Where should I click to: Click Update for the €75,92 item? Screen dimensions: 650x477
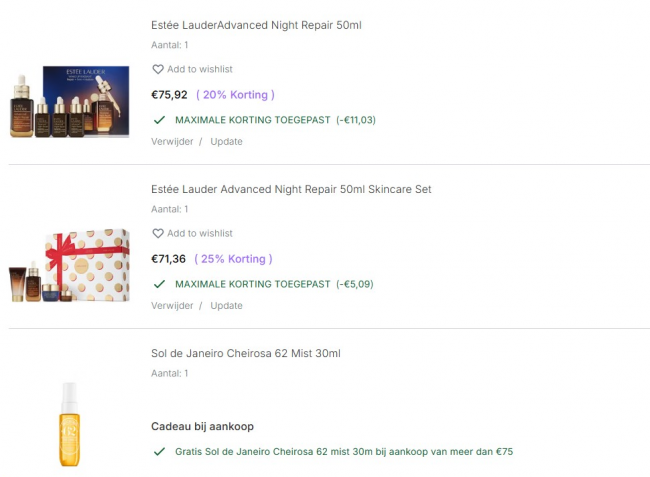pyautogui.click(x=226, y=142)
